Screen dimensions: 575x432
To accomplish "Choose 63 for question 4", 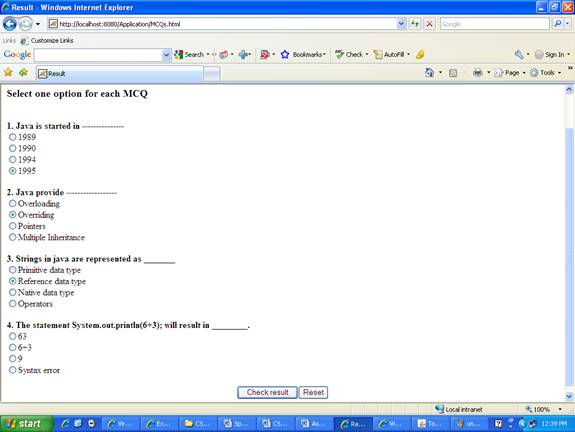I will click(12, 336).
